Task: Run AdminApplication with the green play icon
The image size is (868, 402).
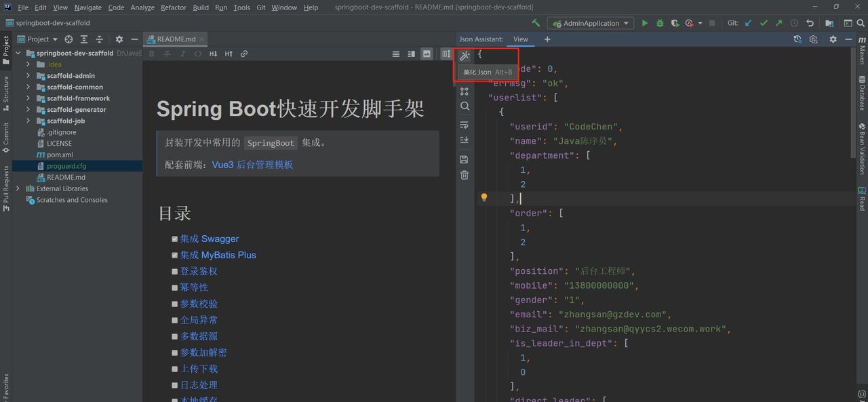Action: pos(644,22)
